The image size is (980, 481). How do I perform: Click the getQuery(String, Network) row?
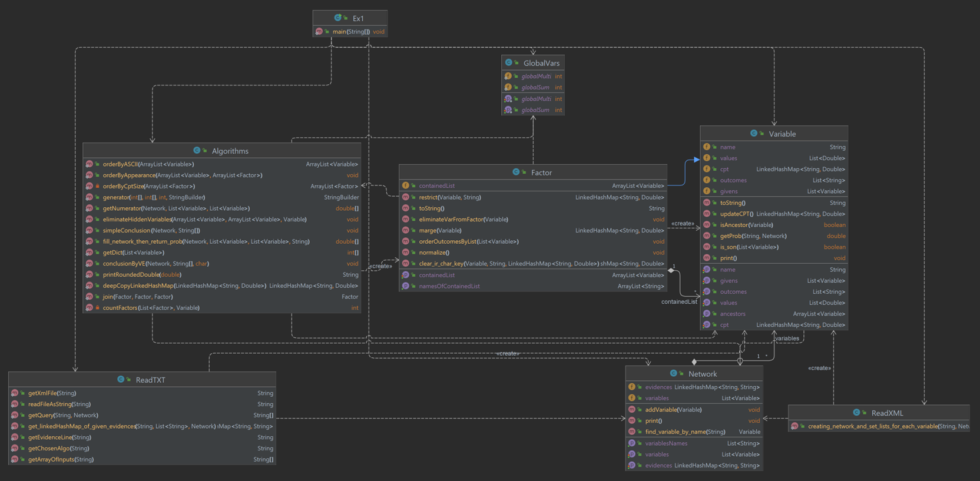[x=142, y=416]
